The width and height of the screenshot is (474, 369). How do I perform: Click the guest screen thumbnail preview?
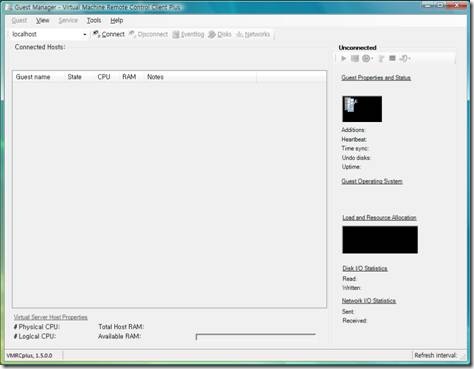tap(362, 109)
